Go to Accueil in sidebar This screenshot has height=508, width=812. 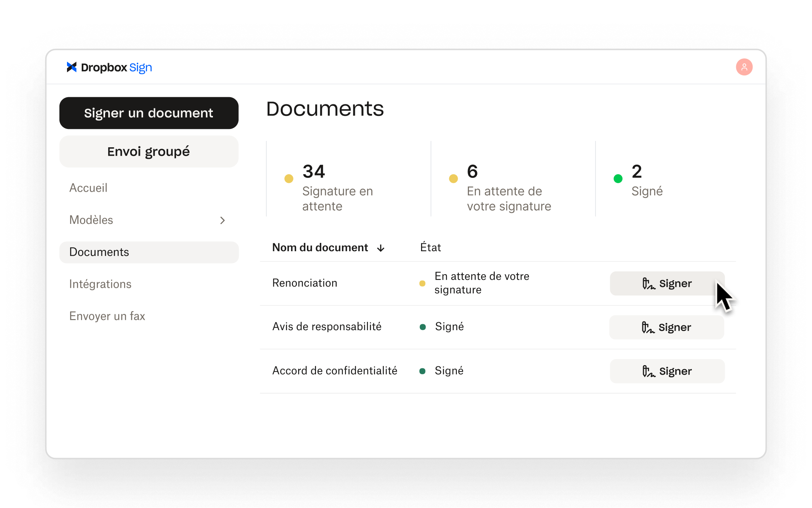(x=88, y=188)
